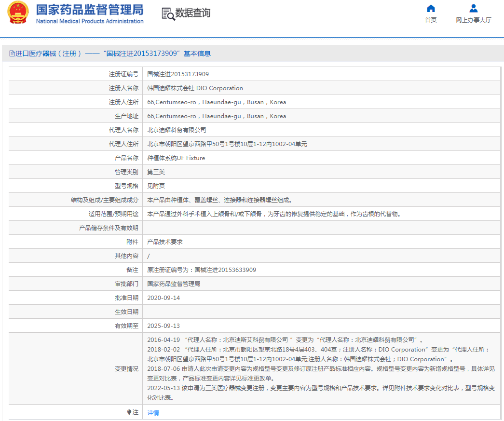Click the lightbulb icon beside 注
The height and width of the screenshot is (421, 504).
(x=129, y=412)
